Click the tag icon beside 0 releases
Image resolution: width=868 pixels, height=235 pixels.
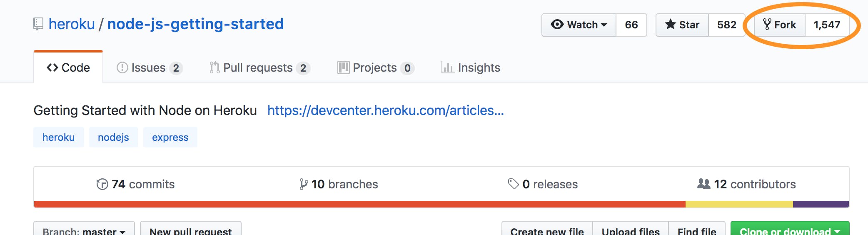[x=513, y=184]
